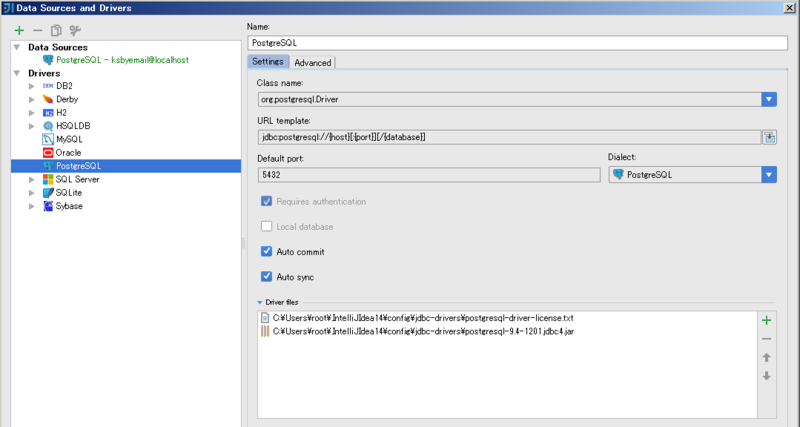Close the Data Sources and Drivers dialog
Screen dimensions: 800x427
(789, 8)
